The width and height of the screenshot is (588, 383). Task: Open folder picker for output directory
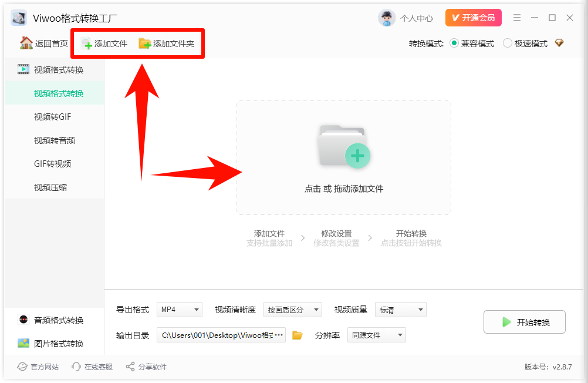[296, 335]
